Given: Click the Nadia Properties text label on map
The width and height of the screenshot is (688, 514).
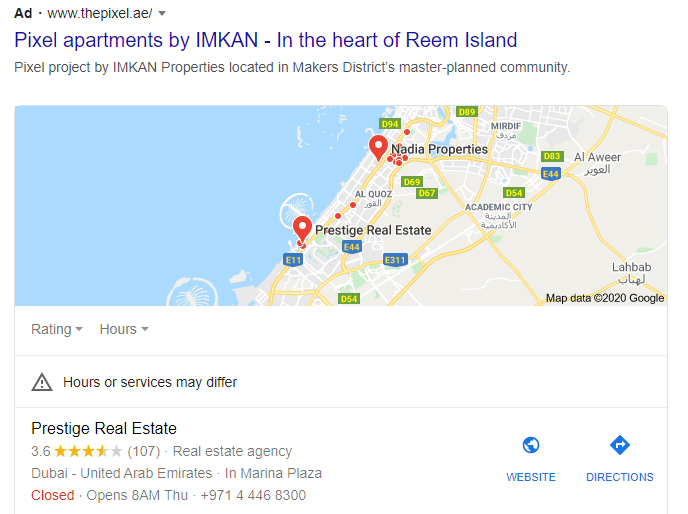Looking at the screenshot, I should 439,149.
